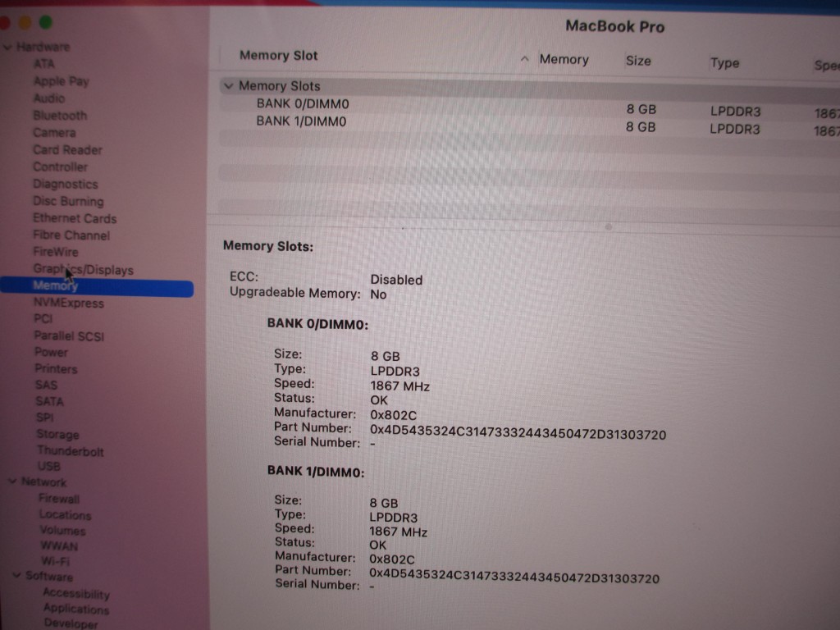The height and width of the screenshot is (630, 840).
Task: Show Volumes under Network
Action: pos(62,531)
